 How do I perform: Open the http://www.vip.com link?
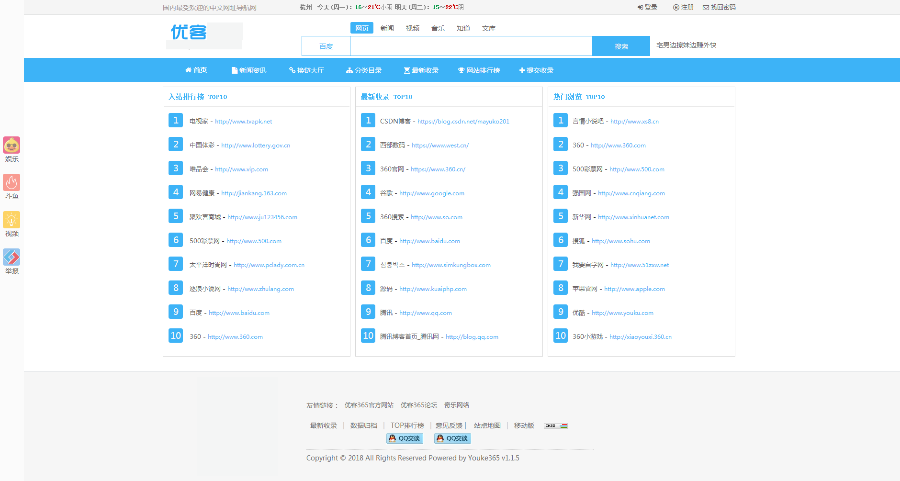coord(242,169)
